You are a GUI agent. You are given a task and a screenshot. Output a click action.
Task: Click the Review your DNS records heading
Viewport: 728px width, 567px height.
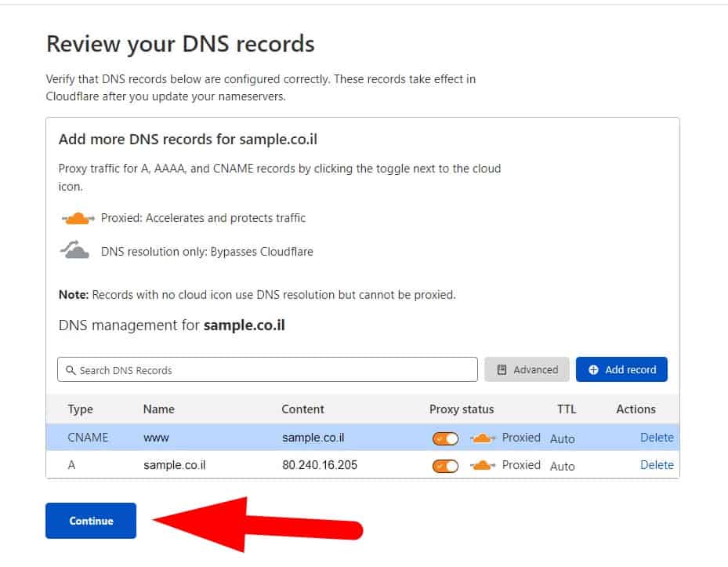[x=180, y=44]
